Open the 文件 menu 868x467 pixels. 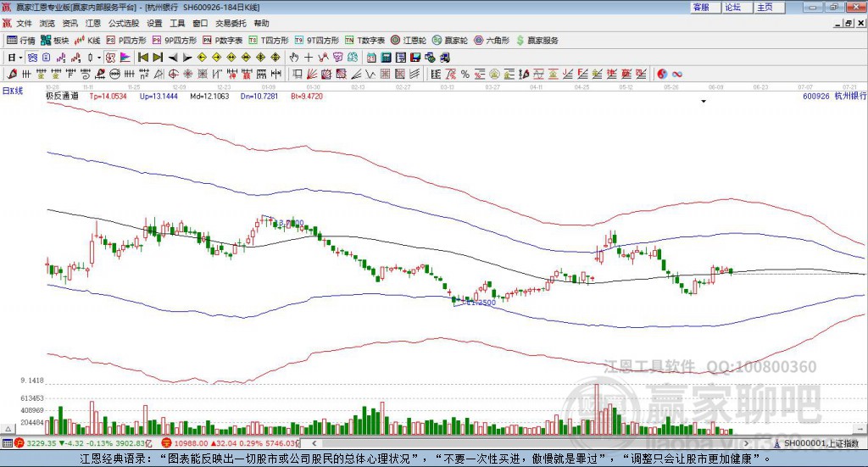pyautogui.click(x=25, y=23)
